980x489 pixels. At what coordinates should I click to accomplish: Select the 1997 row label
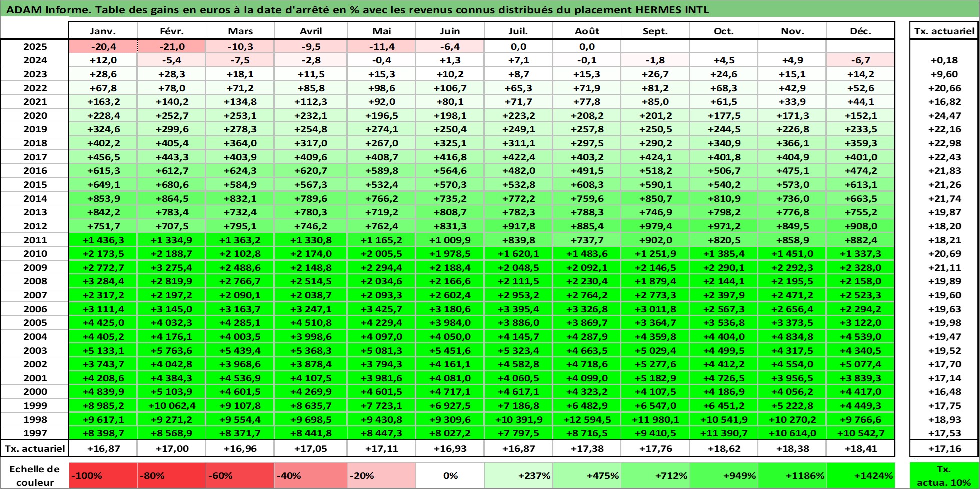pyautogui.click(x=35, y=433)
